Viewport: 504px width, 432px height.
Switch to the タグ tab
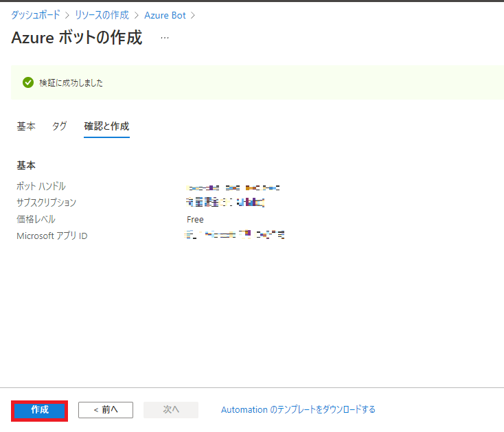(60, 126)
